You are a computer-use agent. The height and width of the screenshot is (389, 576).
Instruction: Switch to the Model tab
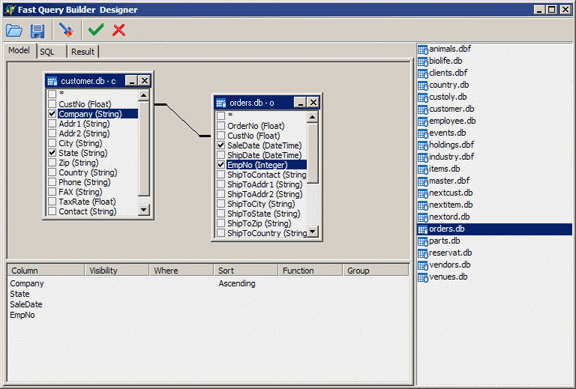point(19,51)
